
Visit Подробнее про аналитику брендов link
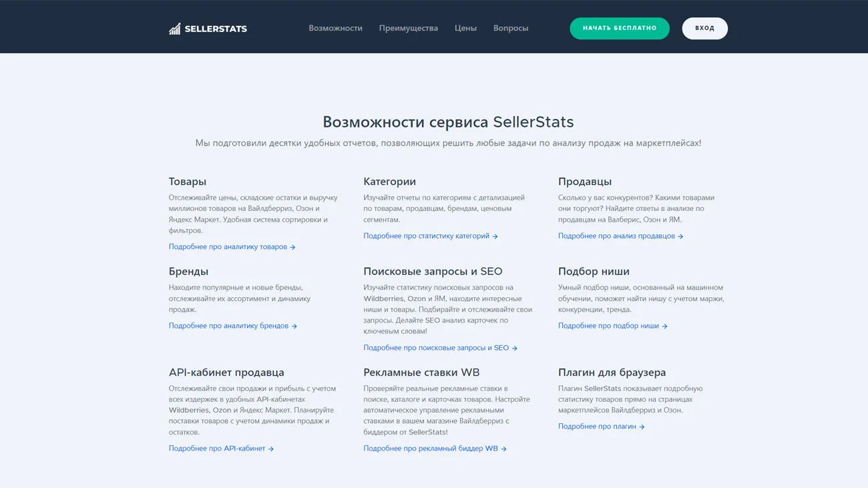(x=228, y=326)
